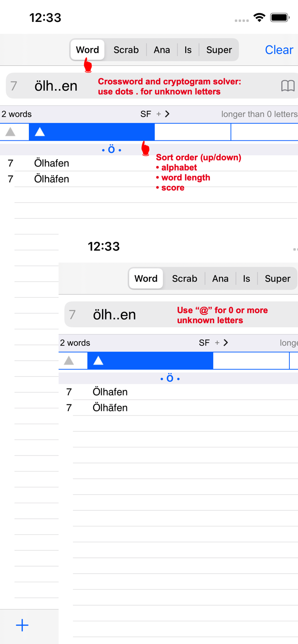Select the Super tab

click(x=218, y=50)
